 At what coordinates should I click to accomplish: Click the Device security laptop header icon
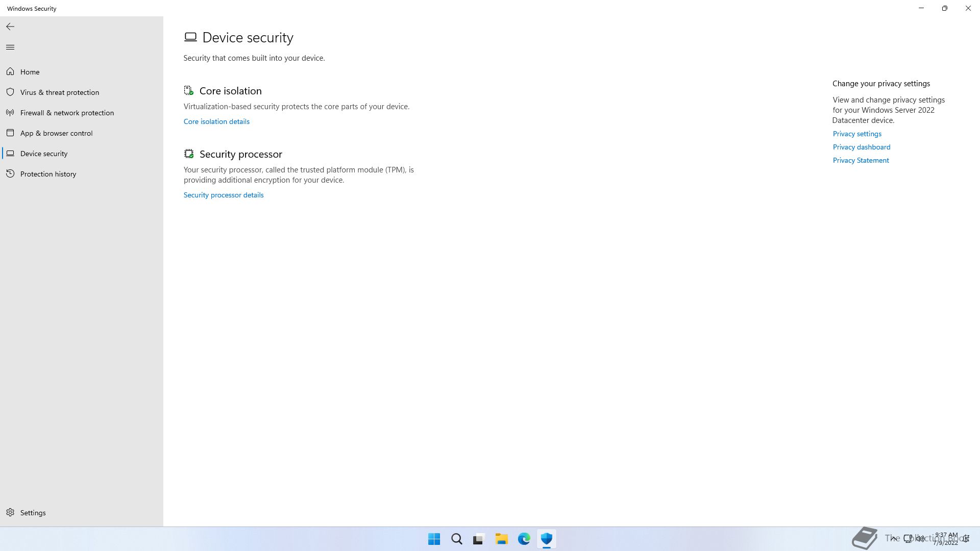190,37
